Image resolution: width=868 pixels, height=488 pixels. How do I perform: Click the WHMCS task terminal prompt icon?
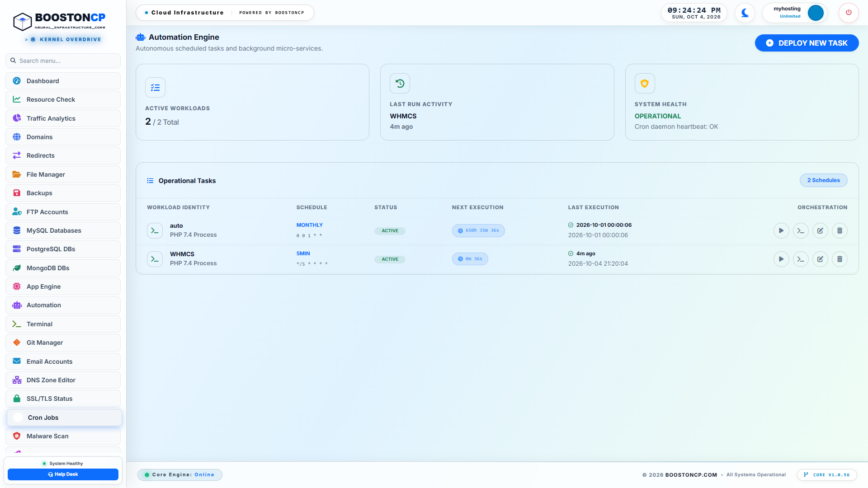(x=155, y=259)
